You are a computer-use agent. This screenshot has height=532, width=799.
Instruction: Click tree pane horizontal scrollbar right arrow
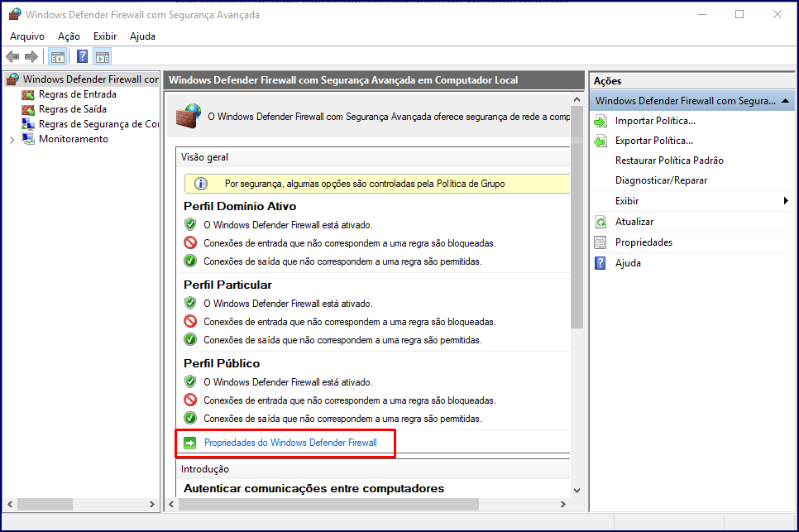tap(152, 505)
